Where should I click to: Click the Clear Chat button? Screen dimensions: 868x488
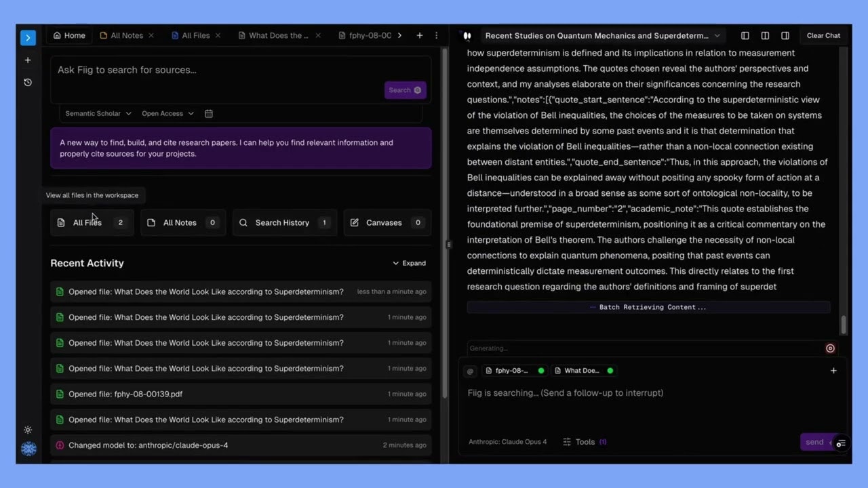click(x=823, y=36)
